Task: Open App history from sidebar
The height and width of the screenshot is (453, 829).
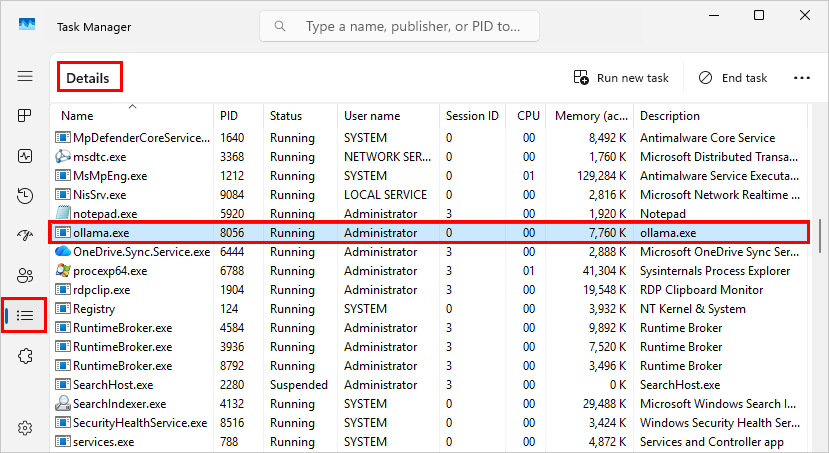Action: (x=25, y=196)
